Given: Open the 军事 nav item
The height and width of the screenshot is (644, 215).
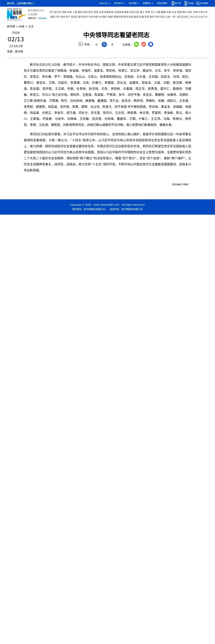Looking at the screenshot, I should point(169,12).
